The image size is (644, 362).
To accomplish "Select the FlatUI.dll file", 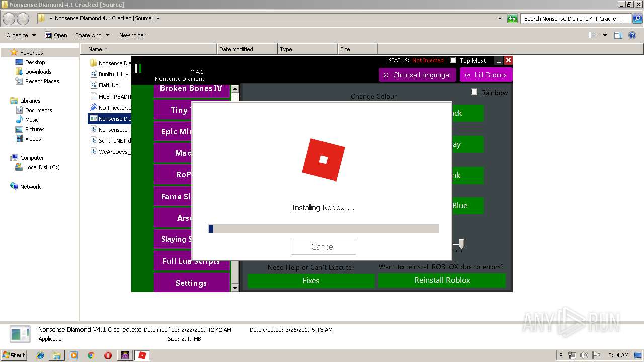I will [x=109, y=85].
